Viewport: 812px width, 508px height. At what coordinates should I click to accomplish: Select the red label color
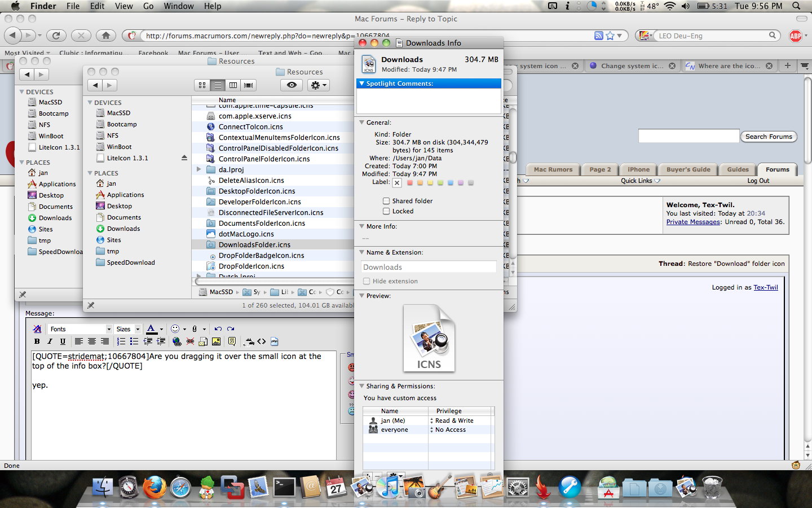coord(410,183)
